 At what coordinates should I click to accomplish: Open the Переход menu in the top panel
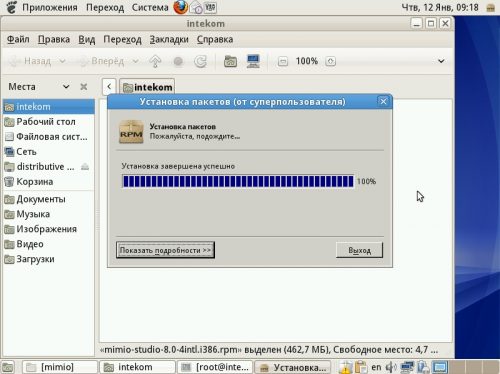(105, 7)
